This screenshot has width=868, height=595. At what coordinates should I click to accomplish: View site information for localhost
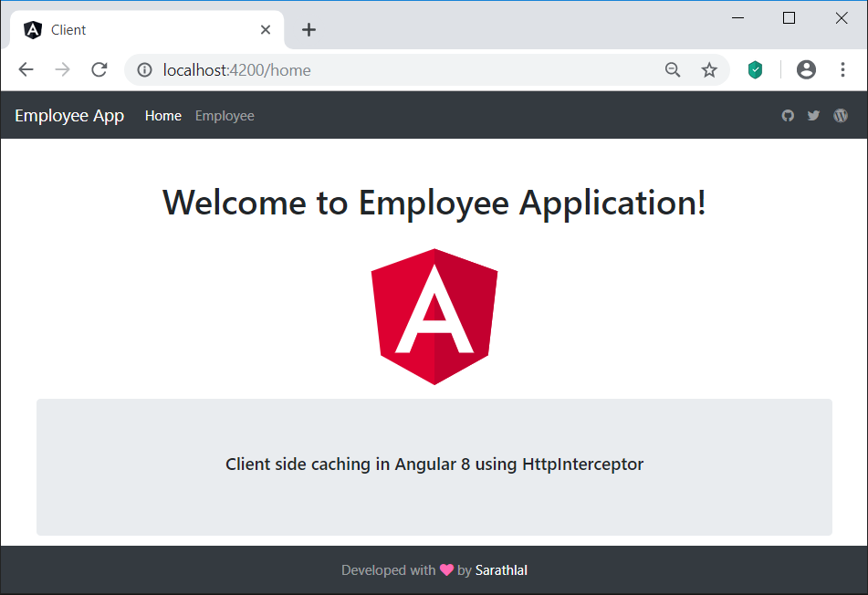coord(144,70)
